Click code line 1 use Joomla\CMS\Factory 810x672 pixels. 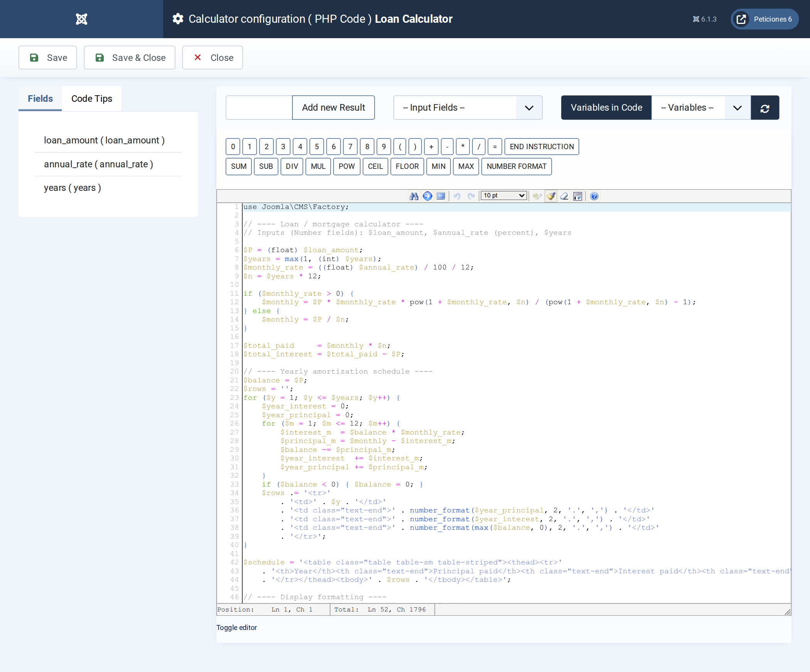[x=296, y=207]
